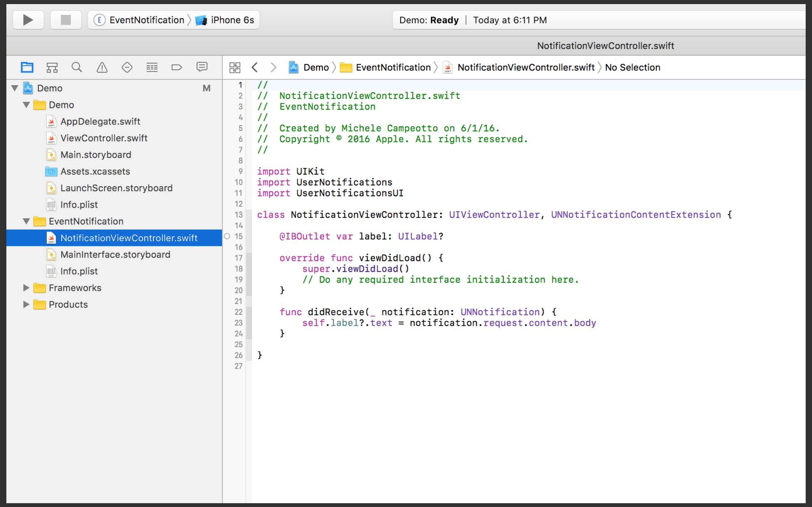The width and height of the screenshot is (812, 507).
Task: Open the Find navigator magnifier icon
Action: coord(76,67)
